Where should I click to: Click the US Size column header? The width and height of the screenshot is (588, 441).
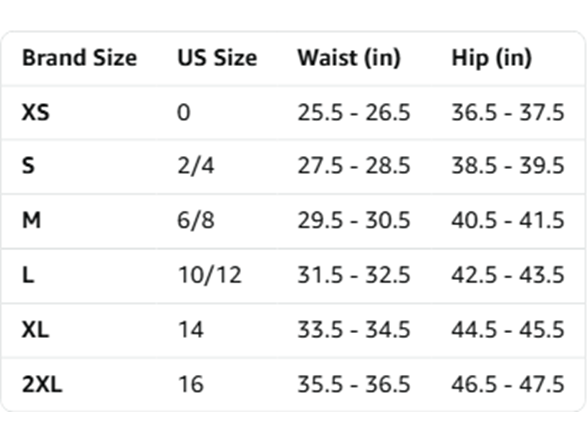[x=217, y=58]
